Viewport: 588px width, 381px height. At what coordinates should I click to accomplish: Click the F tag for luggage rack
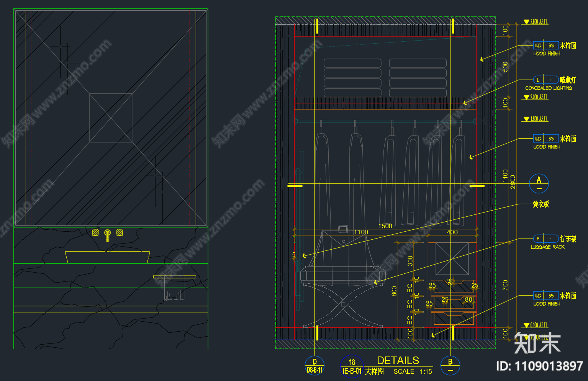coord(546,239)
